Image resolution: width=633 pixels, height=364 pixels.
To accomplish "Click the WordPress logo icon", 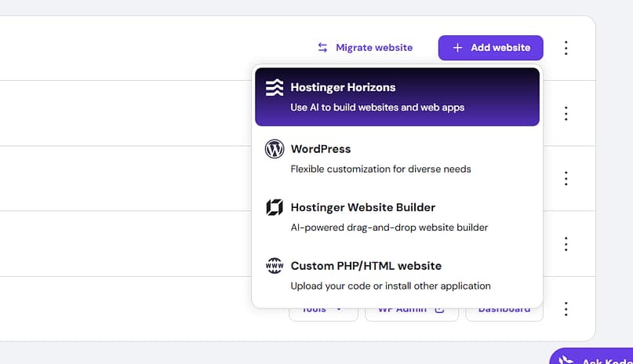I will point(274,149).
